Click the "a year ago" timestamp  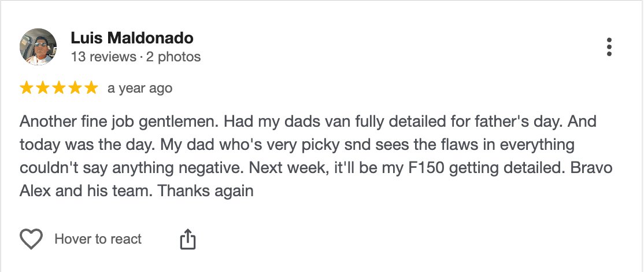[x=140, y=89]
